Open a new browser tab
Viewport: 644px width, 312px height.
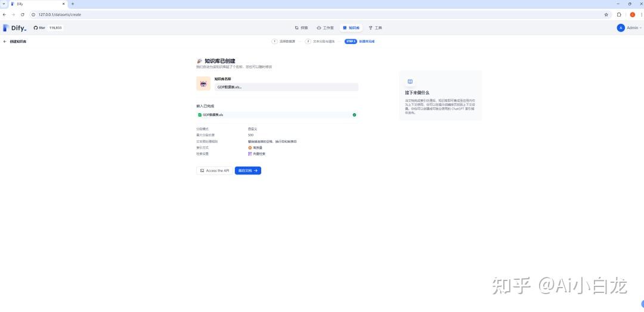[73, 4]
